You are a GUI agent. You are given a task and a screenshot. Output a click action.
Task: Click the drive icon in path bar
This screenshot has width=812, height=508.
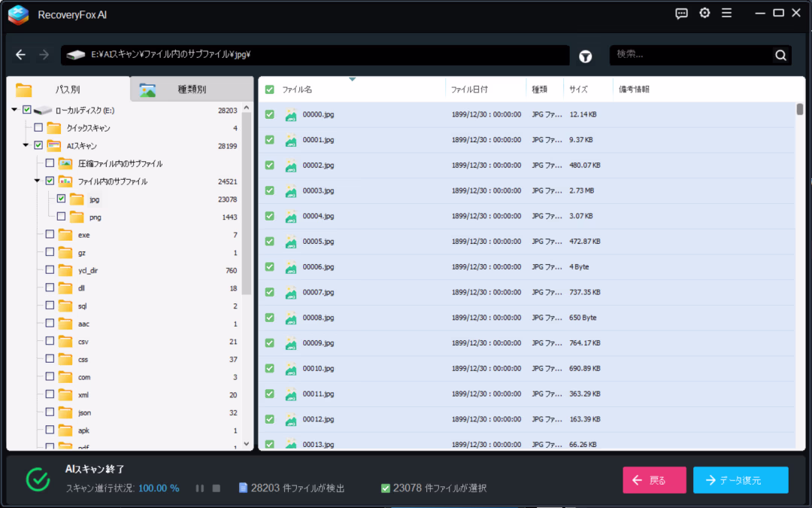click(x=76, y=55)
